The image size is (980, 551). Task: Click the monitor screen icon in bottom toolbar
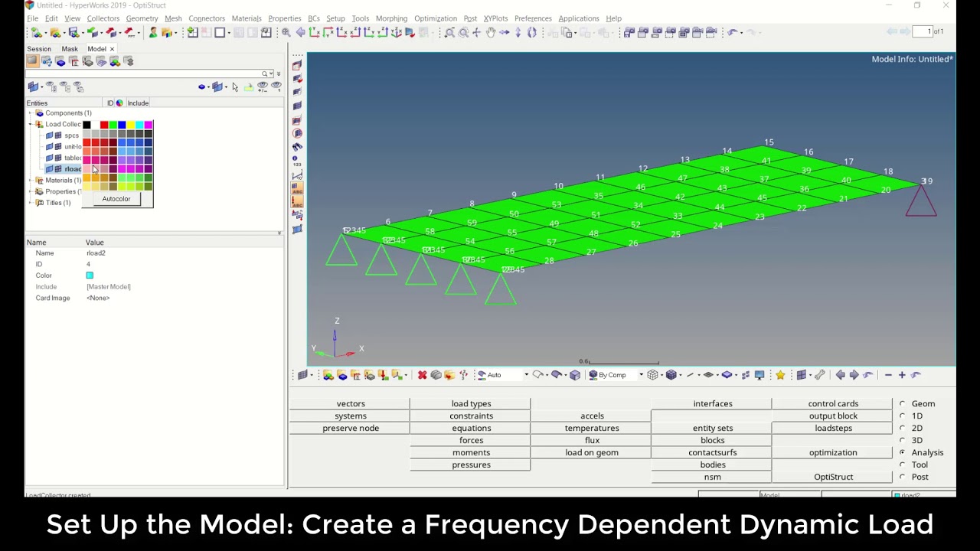coord(759,375)
